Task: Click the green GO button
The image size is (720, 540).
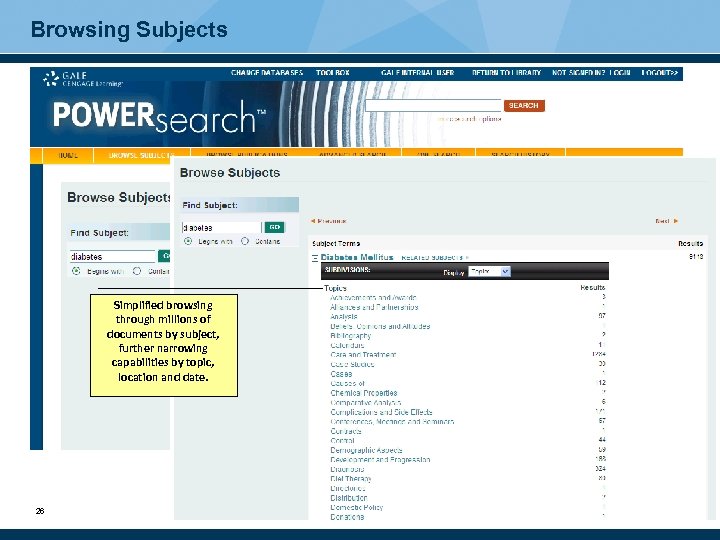Action: (275, 227)
